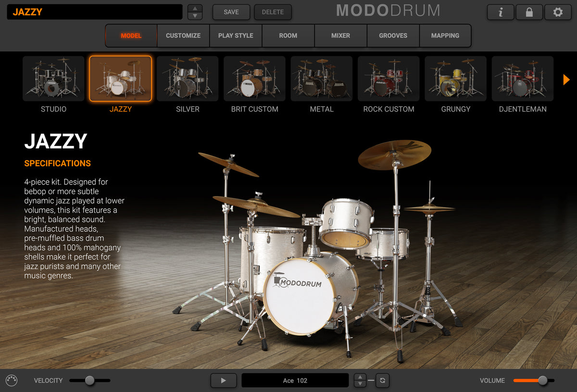577x392 pixels.
Task: Click the rack tom drum
Action: click(x=346, y=223)
